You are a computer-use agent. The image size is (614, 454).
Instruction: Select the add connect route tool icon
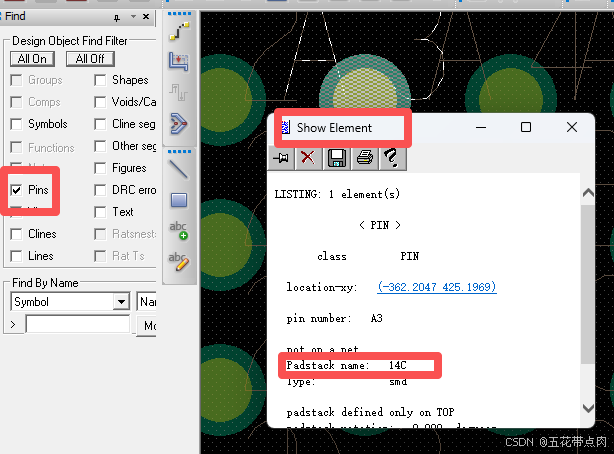(179, 31)
